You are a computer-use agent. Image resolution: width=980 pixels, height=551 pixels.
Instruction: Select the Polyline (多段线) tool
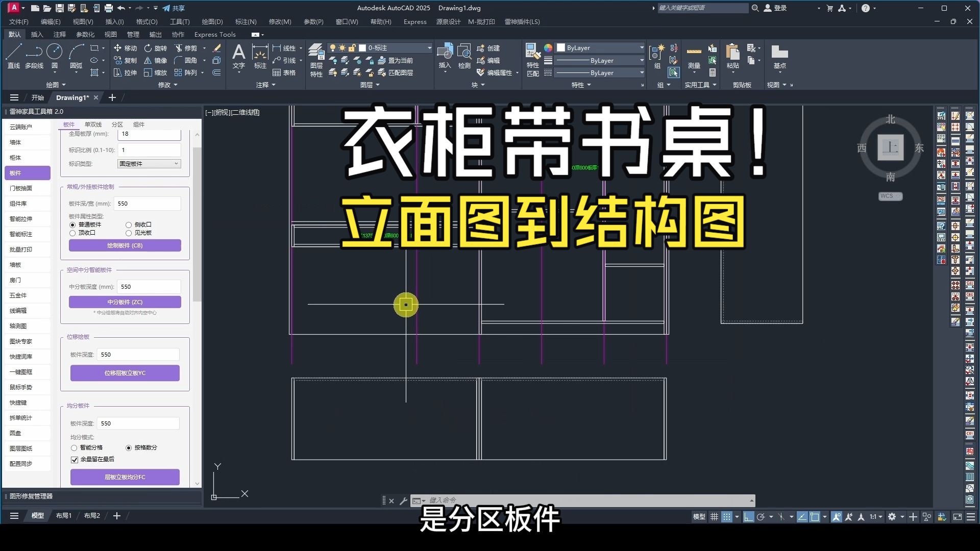(x=34, y=56)
